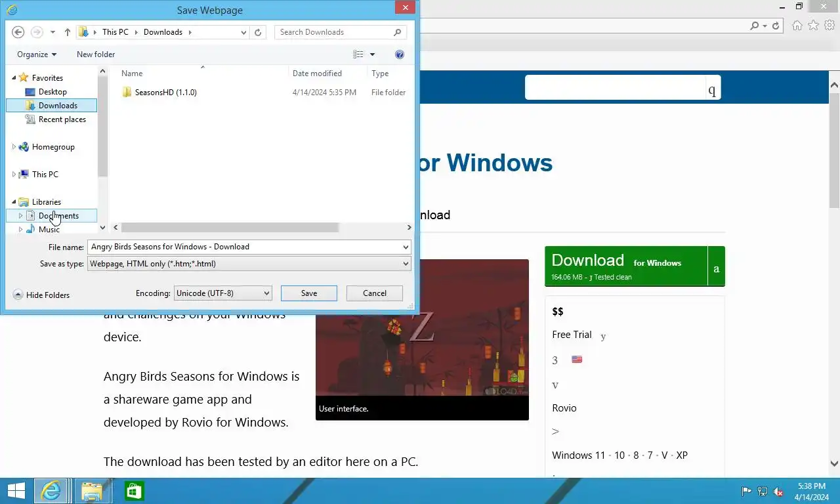Create a New folder
Viewport: 840px width, 504px height.
96,54
